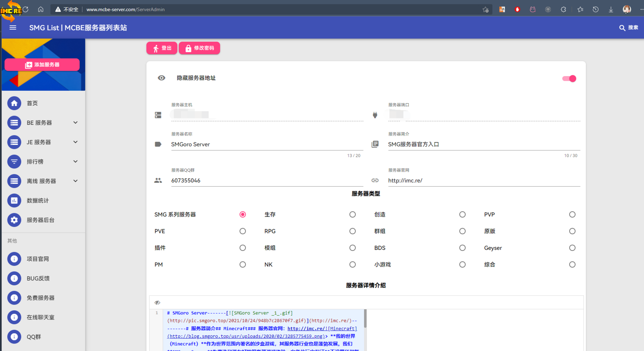Image resolution: width=644 pixels, height=351 pixels.
Task: Expand the 排行榜 sidebar section
Action: click(x=75, y=161)
